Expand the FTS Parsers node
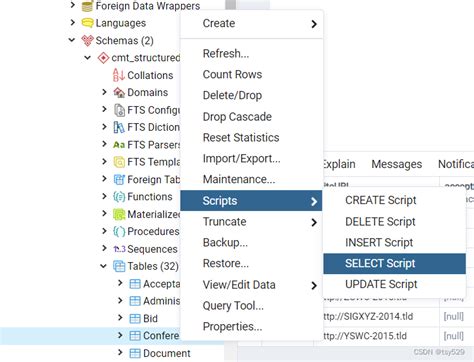Viewport: 474px width, 362px height. click(104, 144)
